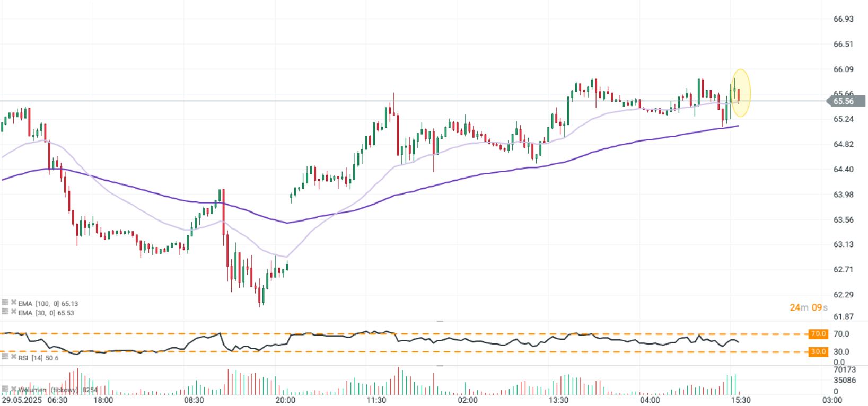Open settings icon for RSI indicator
Image resolution: width=868 pixels, height=406 pixels.
coord(5,358)
